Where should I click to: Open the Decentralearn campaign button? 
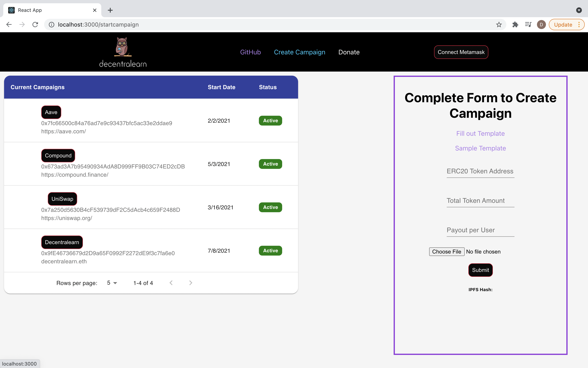click(x=62, y=242)
